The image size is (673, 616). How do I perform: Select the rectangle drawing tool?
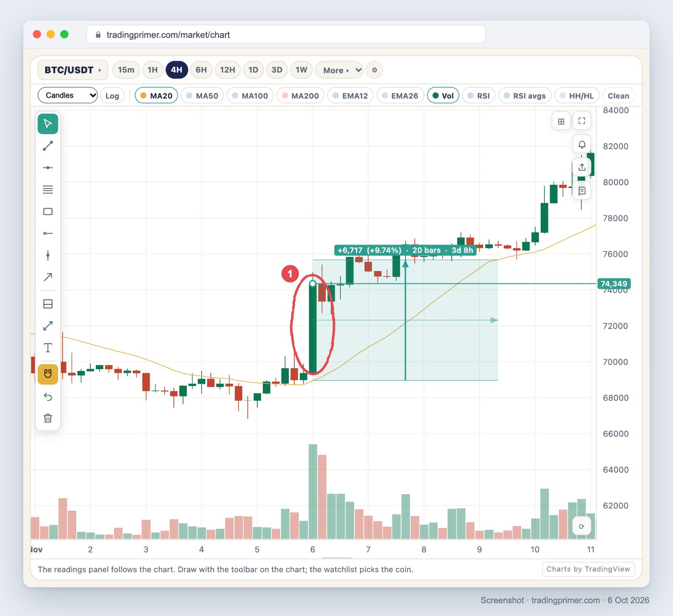pyautogui.click(x=48, y=212)
